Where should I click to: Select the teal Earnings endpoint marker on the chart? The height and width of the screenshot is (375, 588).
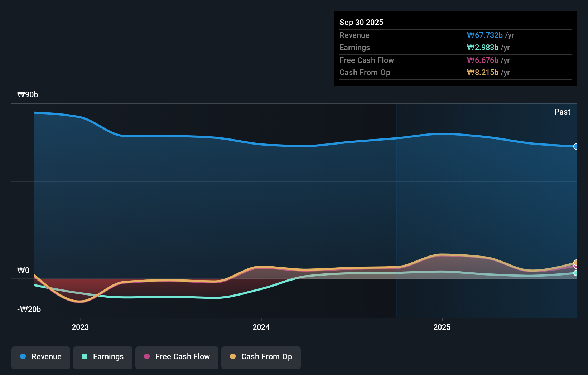pyautogui.click(x=575, y=272)
